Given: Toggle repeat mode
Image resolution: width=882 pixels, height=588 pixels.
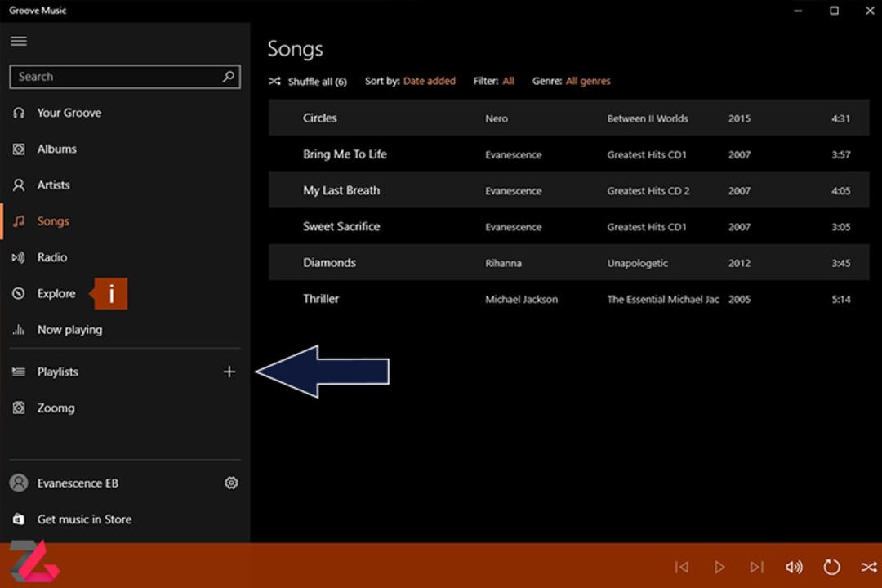Looking at the screenshot, I should (x=831, y=567).
